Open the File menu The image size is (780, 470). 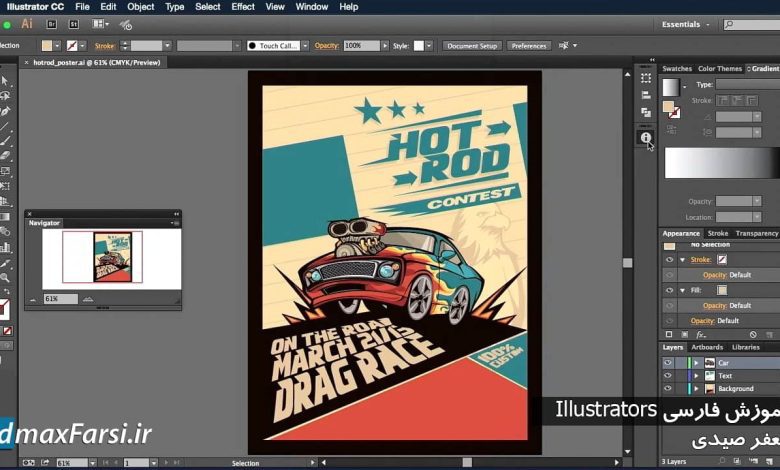(82, 7)
